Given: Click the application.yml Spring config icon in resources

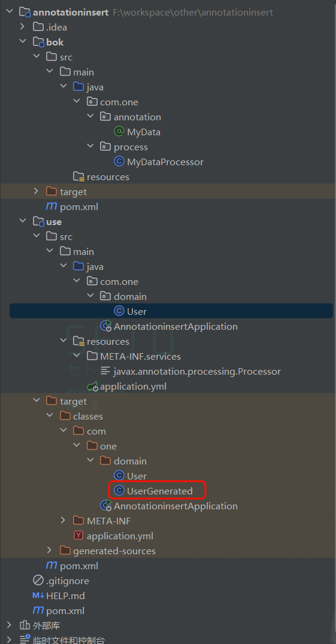Looking at the screenshot, I should (92, 386).
